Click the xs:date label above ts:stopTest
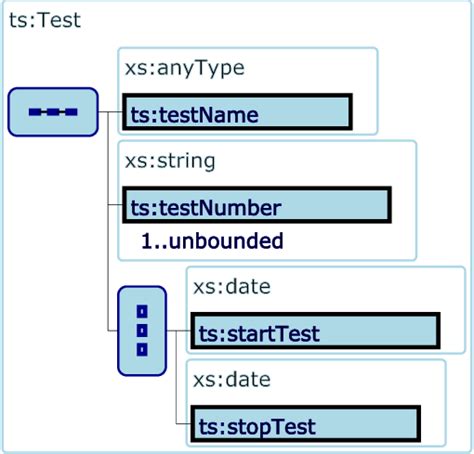This screenshot has height=454, width=474. (x=232, y=380)
